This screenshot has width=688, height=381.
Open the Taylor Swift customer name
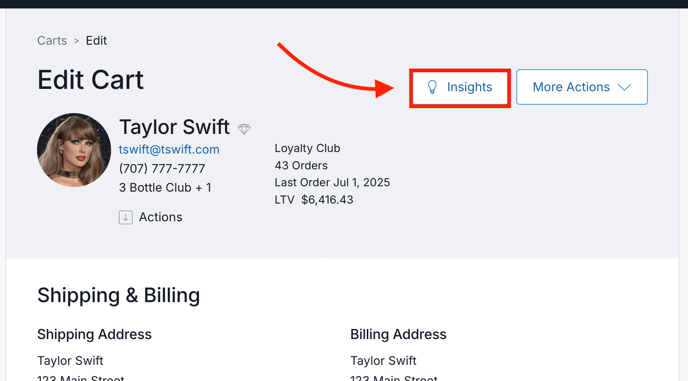(174, 127)
